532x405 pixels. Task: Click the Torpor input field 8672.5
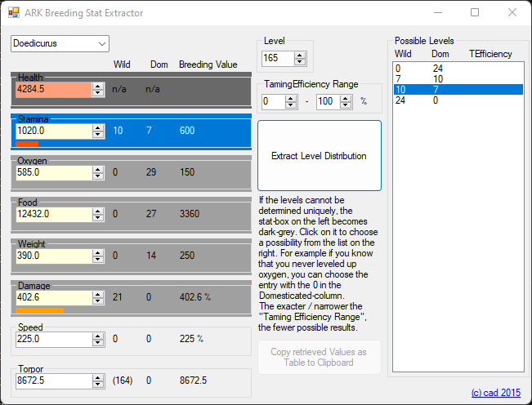click(54, 381)
